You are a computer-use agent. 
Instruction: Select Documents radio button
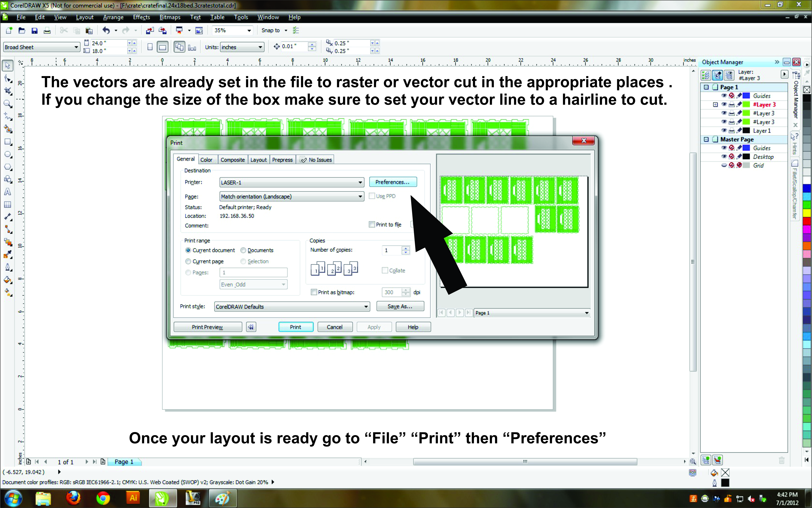click(x=243, y=250)
